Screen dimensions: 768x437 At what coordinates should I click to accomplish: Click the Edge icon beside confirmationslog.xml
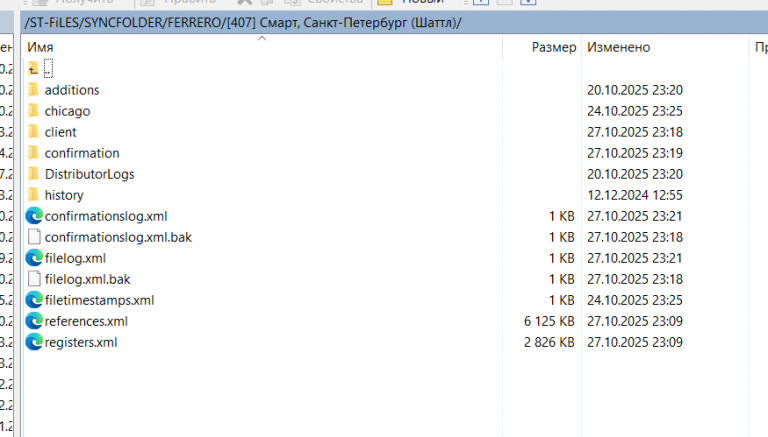pos(34,216)
